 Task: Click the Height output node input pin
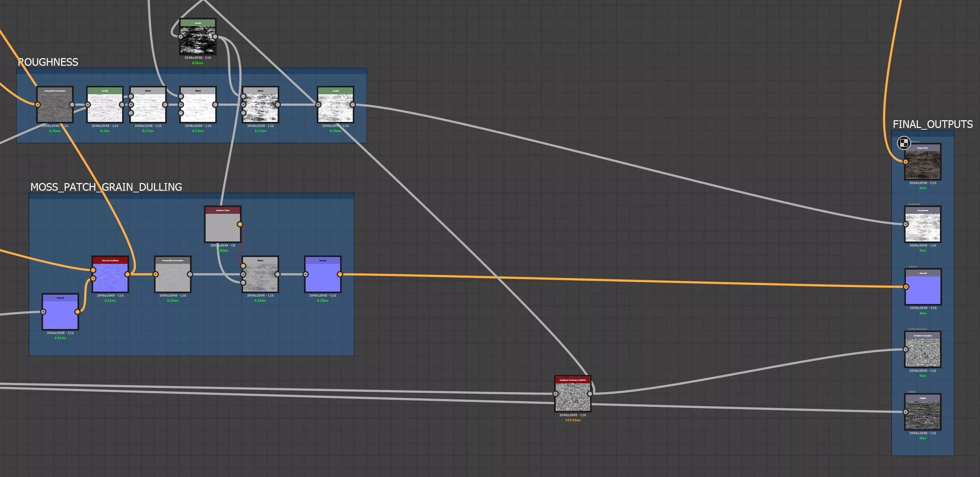[x=906, y=412]
